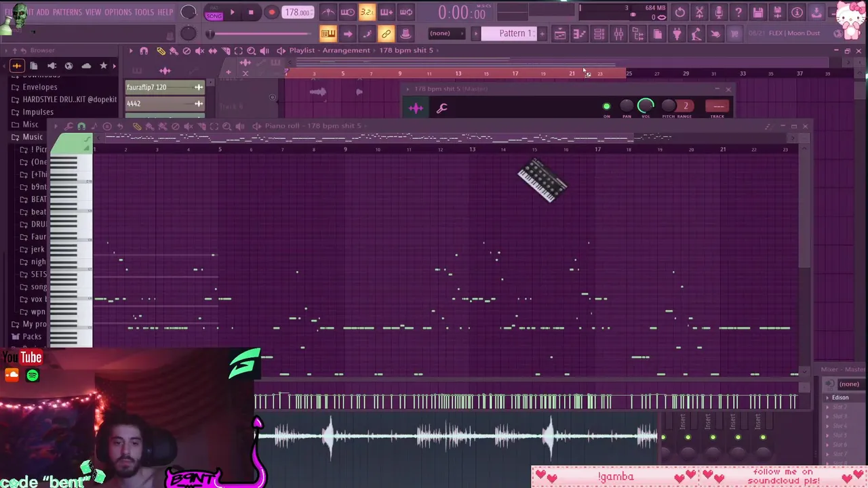This screenshot has width=868, height=488.
Task: Select Playlist slice tool
Action: point(225,51)
